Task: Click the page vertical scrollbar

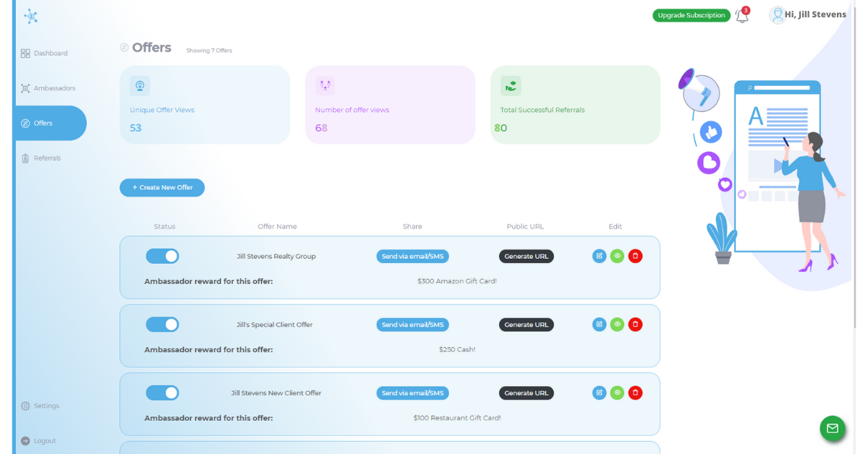Action: click(x=856, y=166)
